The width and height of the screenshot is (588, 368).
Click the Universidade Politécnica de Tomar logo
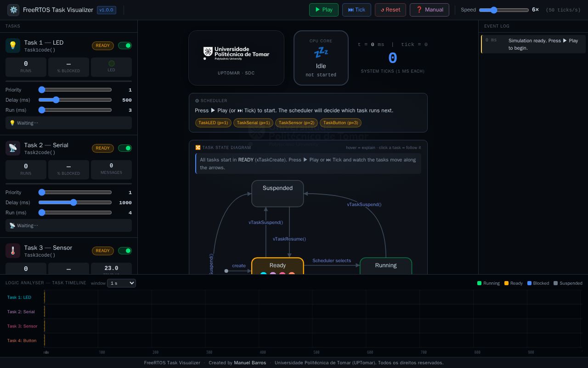click(x=237, y=53)
